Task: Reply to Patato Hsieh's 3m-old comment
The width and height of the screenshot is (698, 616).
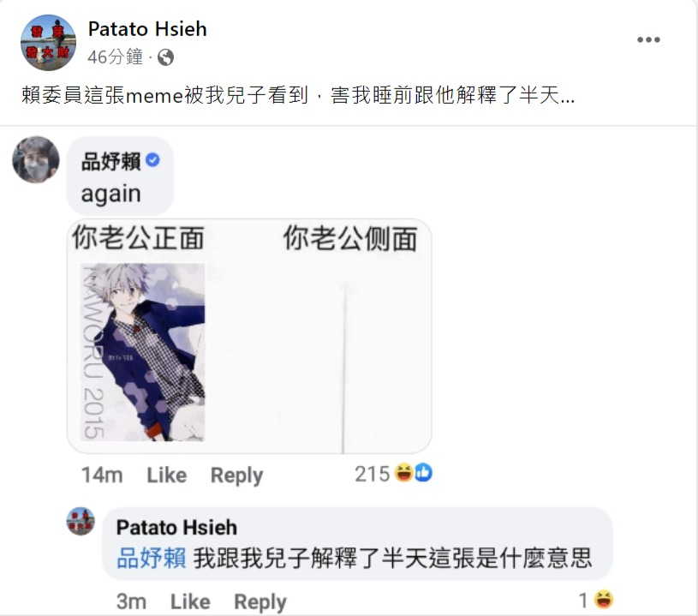Action: [x=260, y=601]
